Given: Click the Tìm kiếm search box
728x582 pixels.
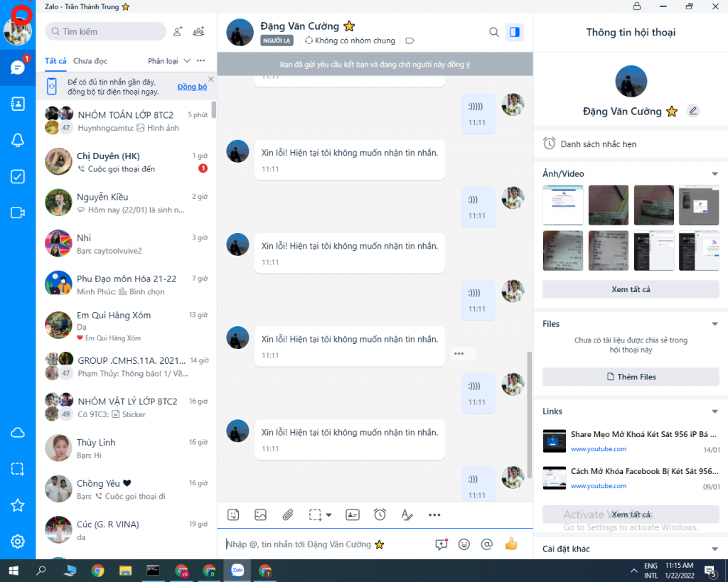Looking at the screenshot, I should click(105, 31).
